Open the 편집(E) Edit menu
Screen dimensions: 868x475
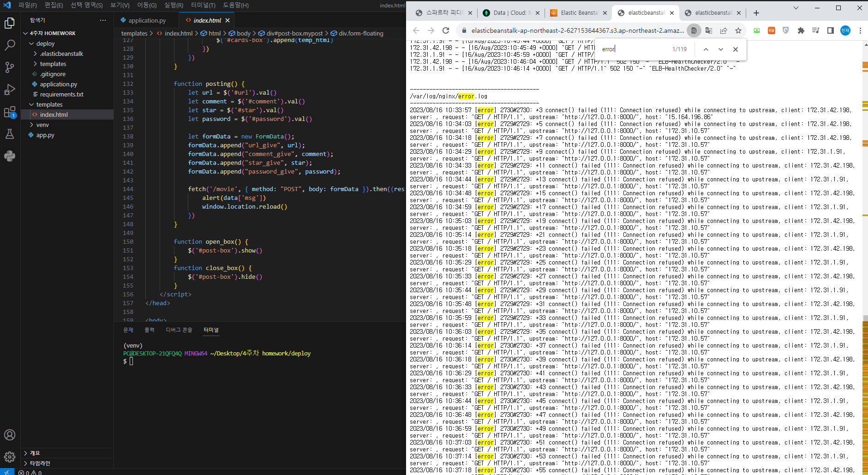(54, 5)
